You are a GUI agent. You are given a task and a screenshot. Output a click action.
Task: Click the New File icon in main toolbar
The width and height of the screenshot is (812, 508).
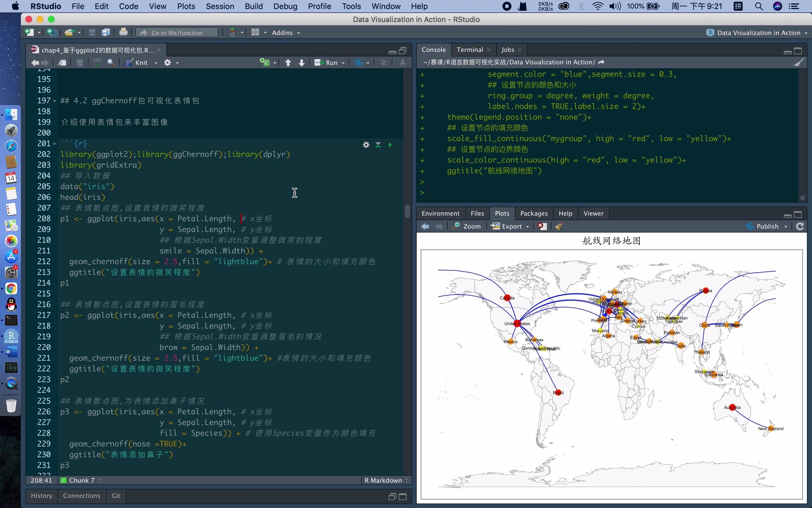[x=30, y=32]
